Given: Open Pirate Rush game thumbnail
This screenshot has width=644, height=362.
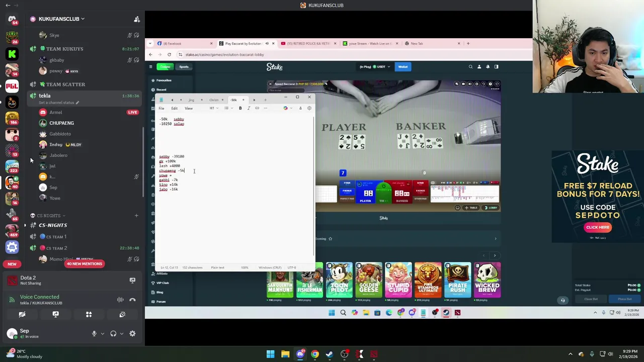Looking at the screenshot, I should click(x=457, y=280).
